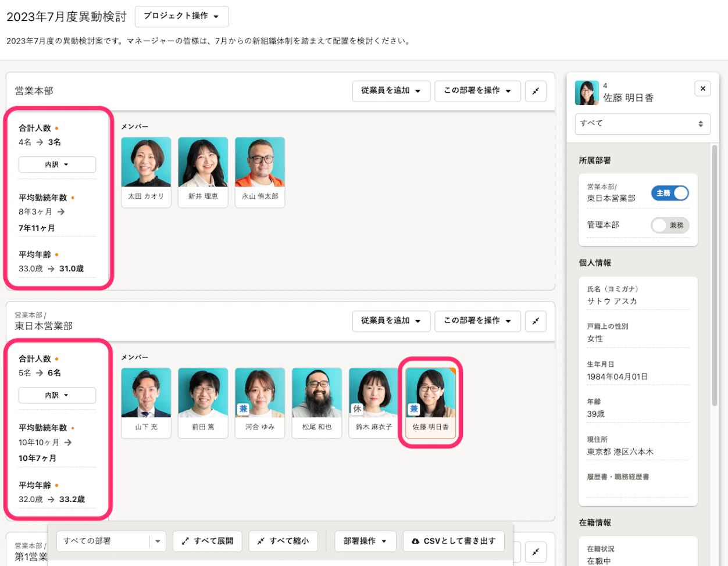The height and width of the screenshot is (566, 728).
Task: Click the すべて展開 expand-all button
Action: point(208,541)
